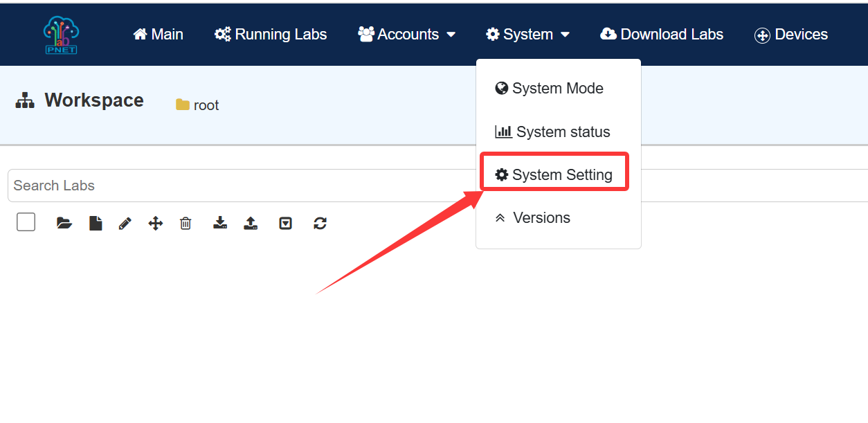This screenshot has height=423, width=868.
Task: Open the caret-down box toolbar dropdown
Action: click(x=285, y=223)
